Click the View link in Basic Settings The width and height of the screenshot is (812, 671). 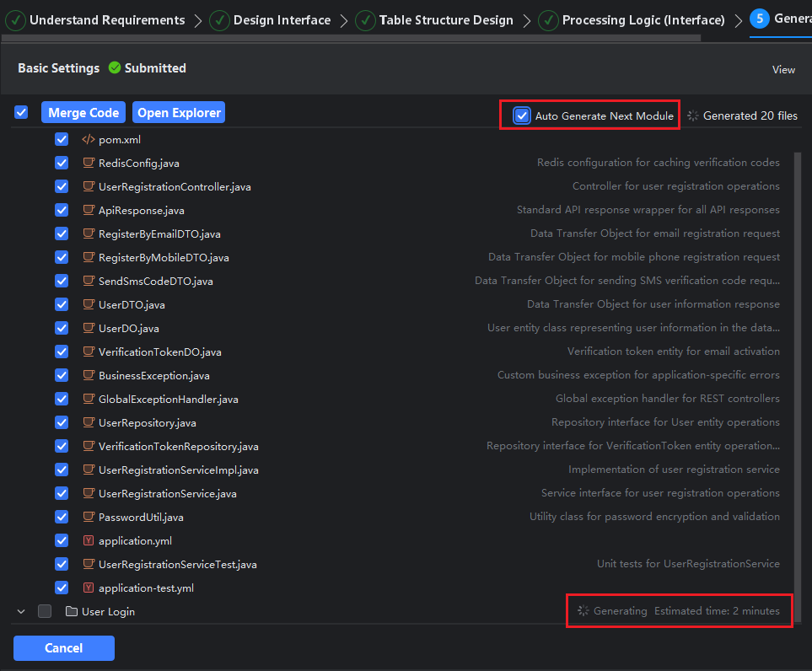point(783,69)
